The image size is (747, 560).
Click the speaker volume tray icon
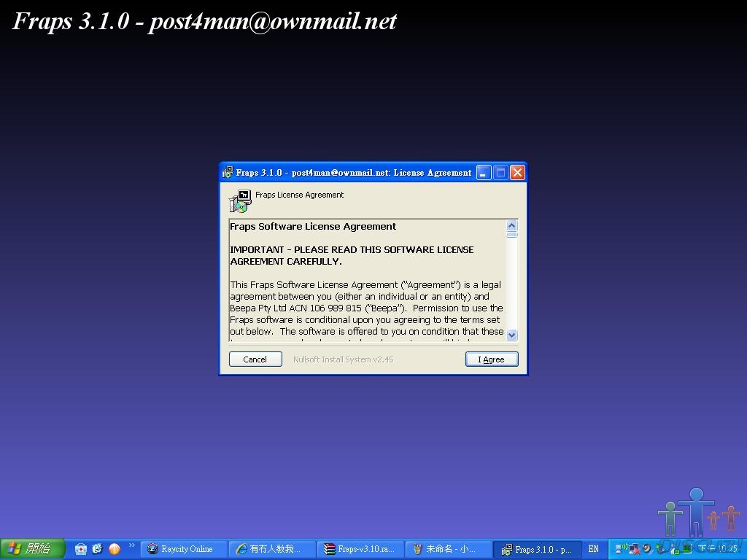(x=647, y=549)
